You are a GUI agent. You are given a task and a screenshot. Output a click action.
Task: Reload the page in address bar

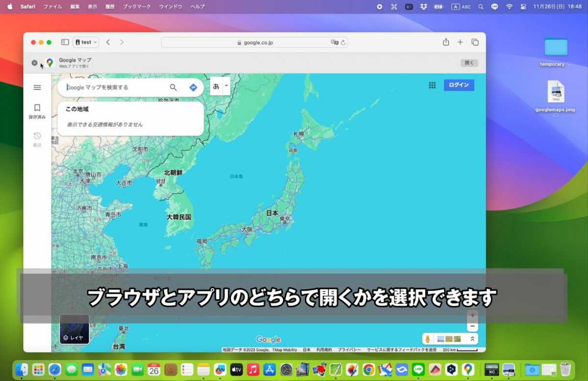[343, 43]
